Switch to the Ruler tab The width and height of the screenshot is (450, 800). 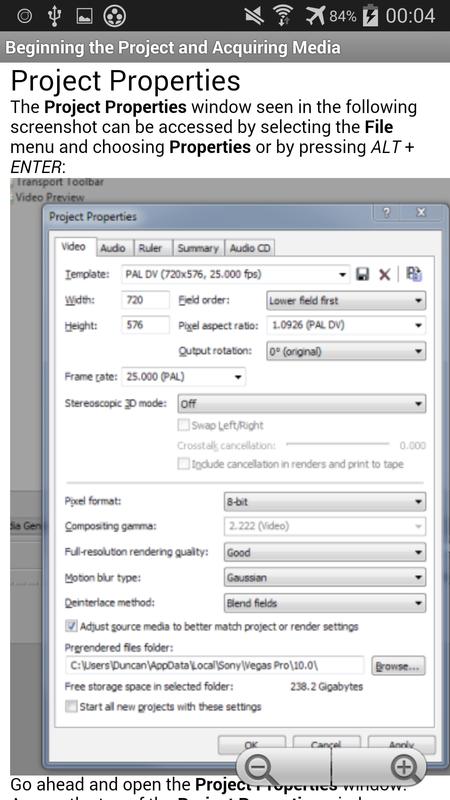tap(151, 248)
